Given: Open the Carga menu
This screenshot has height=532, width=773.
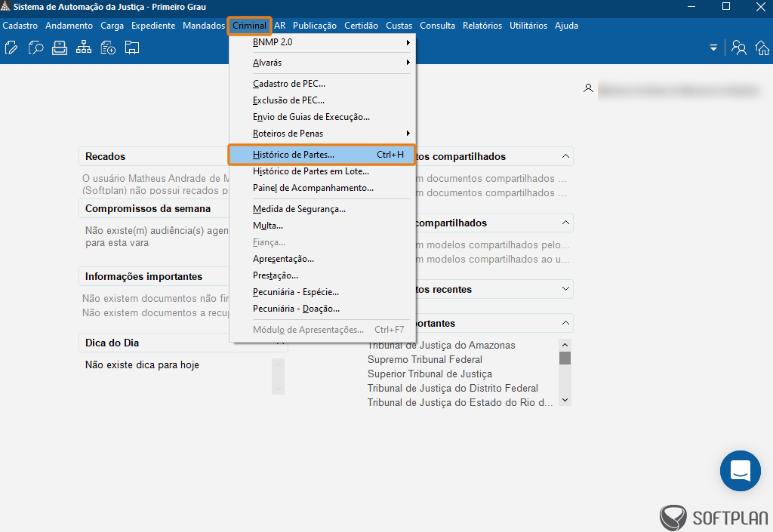Looking at the screenshot, I should coord(112,26).
